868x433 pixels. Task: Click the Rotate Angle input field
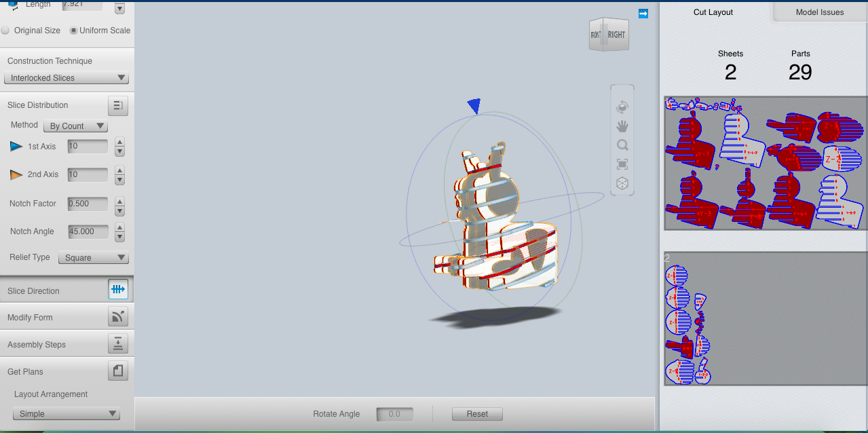394,414
